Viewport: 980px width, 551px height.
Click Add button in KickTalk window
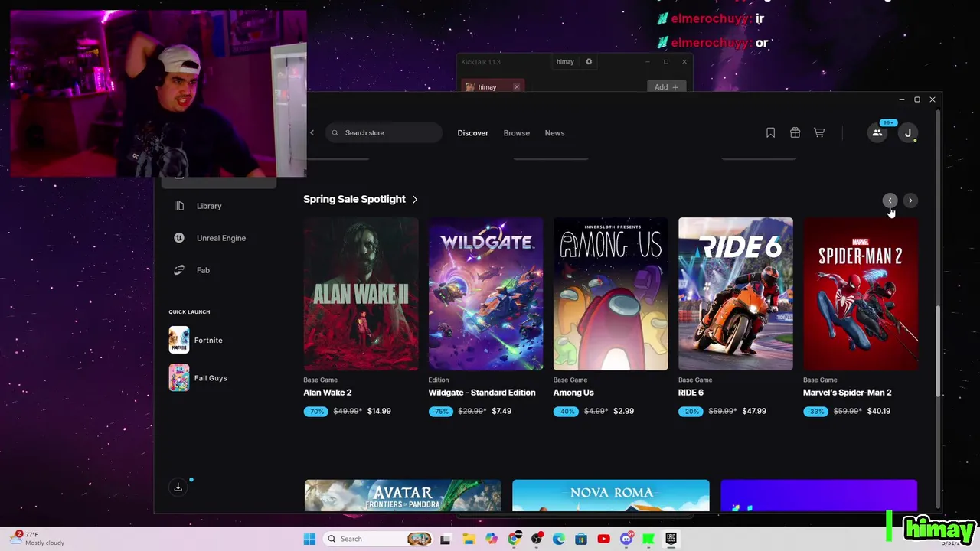(666, 87)
